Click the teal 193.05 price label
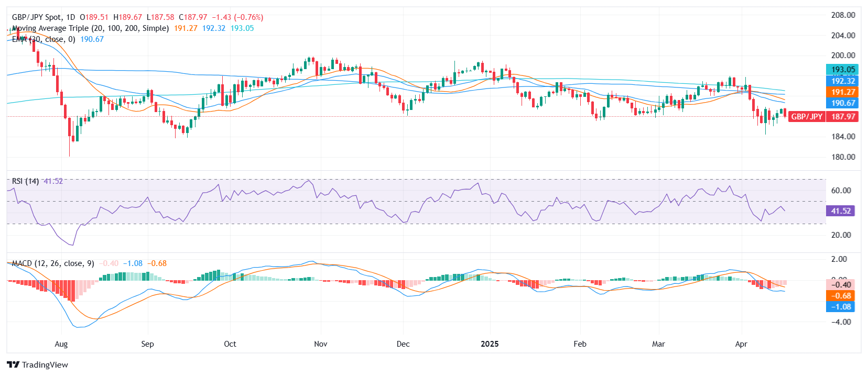Image resolution: width=868 pixels, height=376 pixels. click(x=842, y=70)
